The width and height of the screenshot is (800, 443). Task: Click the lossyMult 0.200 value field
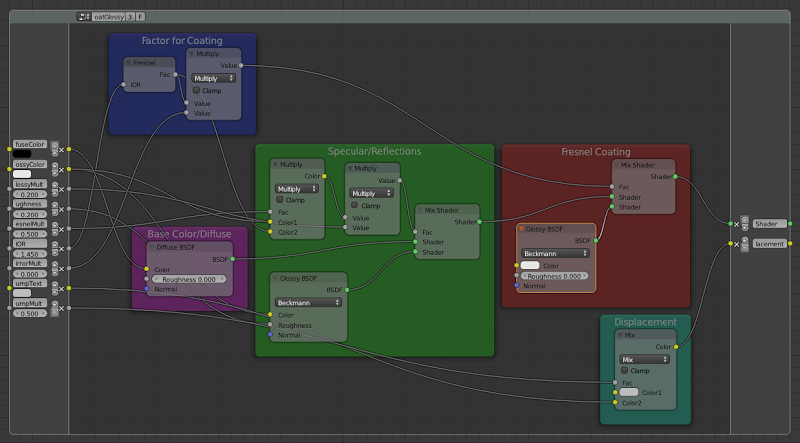click(30, 194)
